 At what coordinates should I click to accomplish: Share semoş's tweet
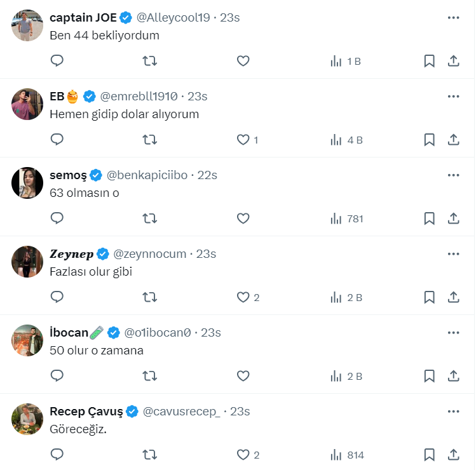pyautogui.click(x=454, y=218)
